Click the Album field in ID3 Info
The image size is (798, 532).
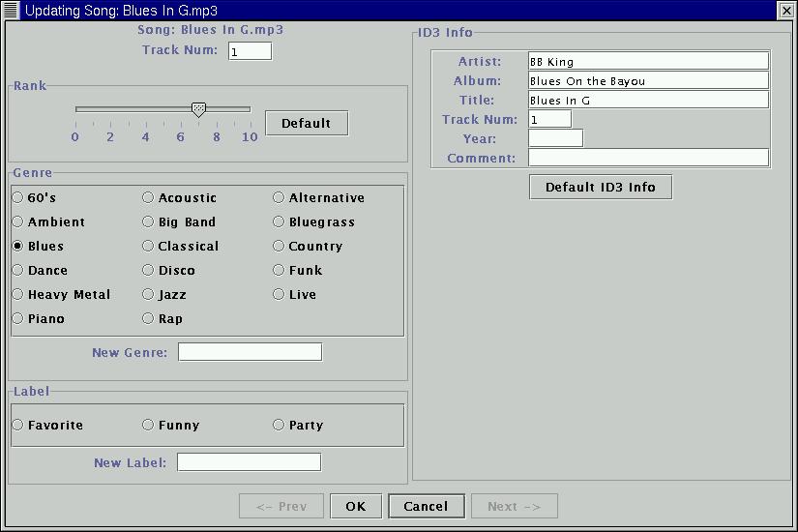tap(648, 81)
